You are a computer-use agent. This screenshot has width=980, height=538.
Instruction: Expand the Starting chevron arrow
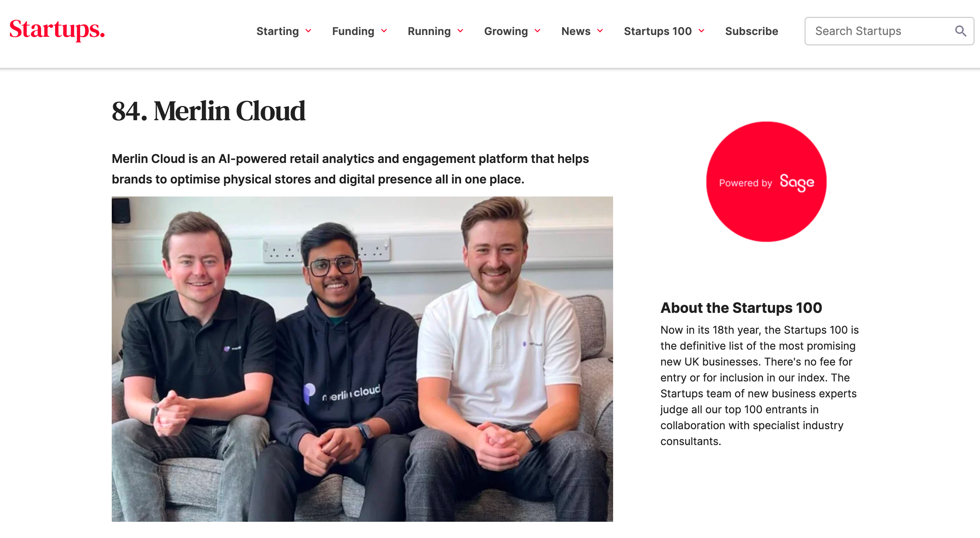[x=309, y=31]
